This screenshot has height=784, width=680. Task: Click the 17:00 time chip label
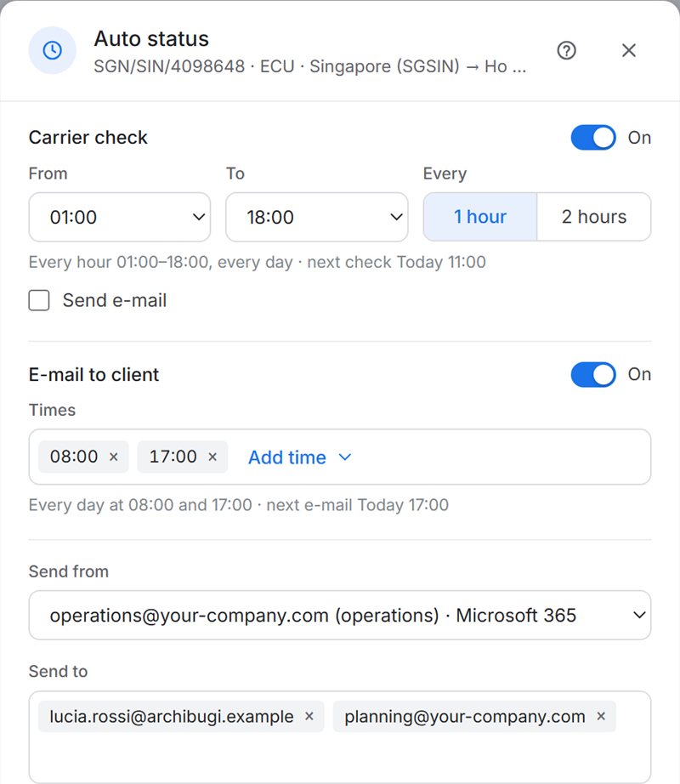coord(173,457)
